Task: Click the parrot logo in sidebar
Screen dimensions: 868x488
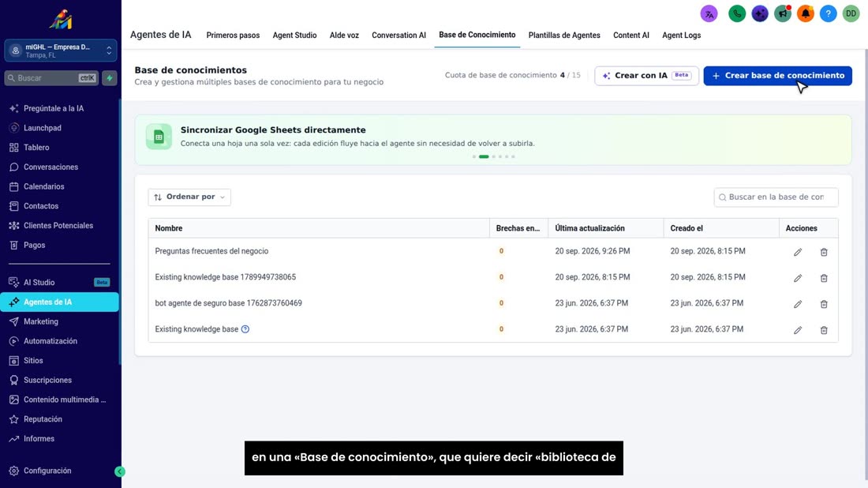Action: pyautogui.click(x=60, y=20)
